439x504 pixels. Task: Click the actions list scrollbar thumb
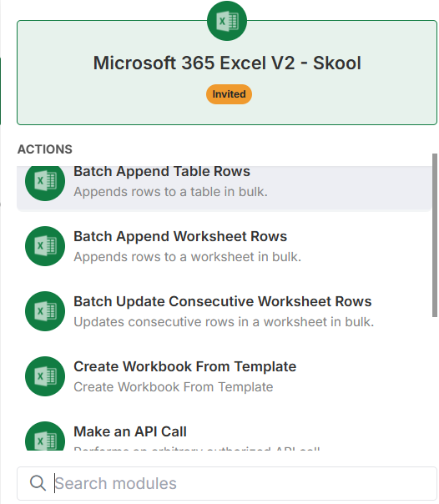pyautogui.click(x=435, y=235)
